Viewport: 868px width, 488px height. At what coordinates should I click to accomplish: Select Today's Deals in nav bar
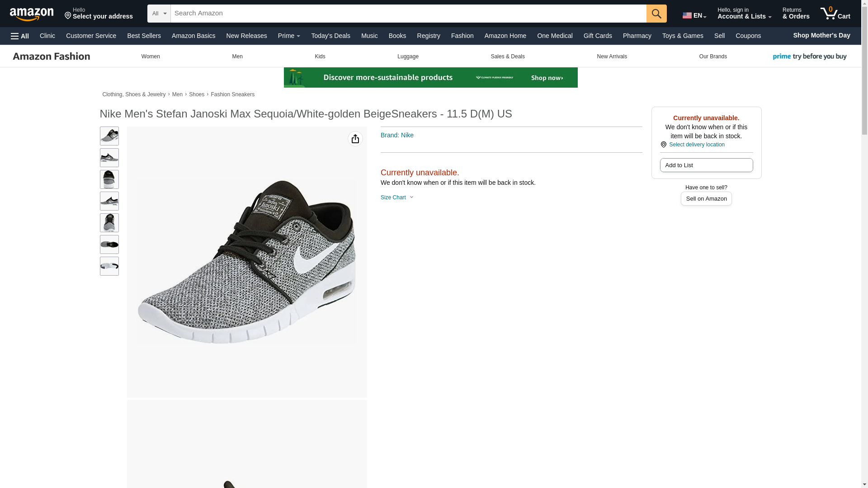(x=330, y=36)
